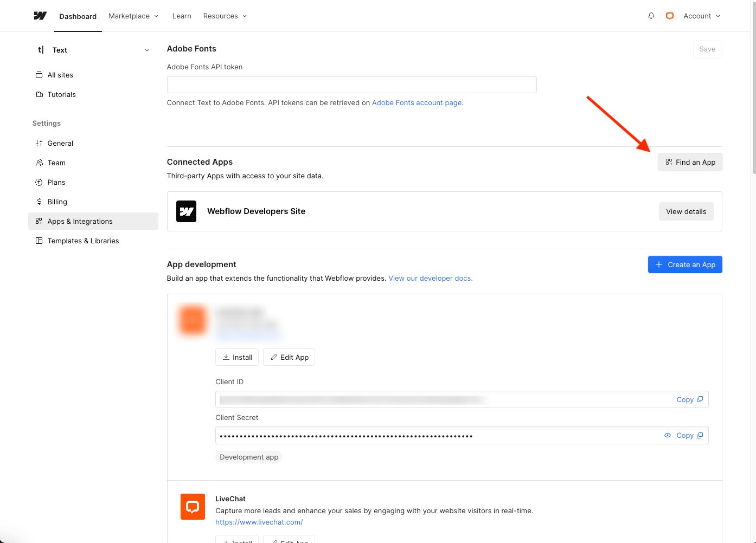
Task: Open the notifications bell
Action: [651, 16]
